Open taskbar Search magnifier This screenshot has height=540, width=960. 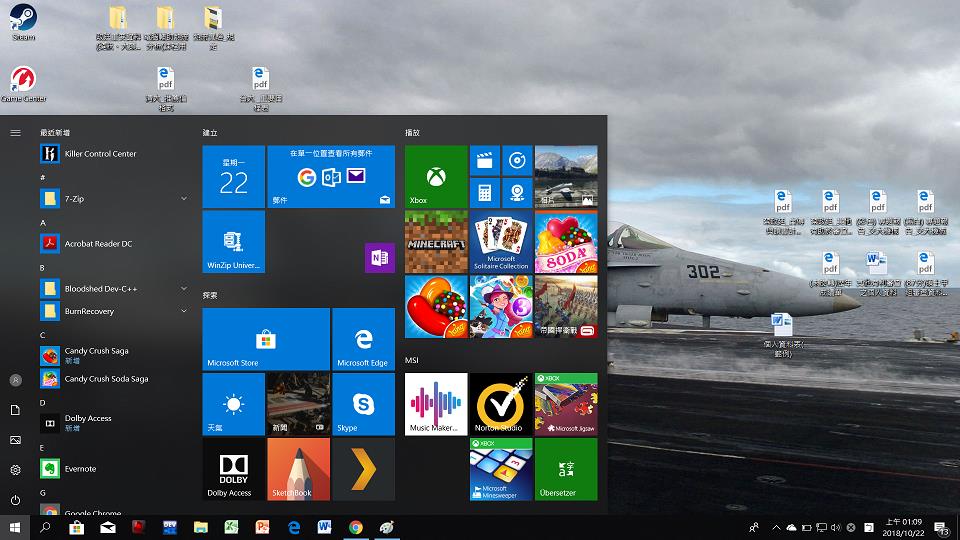coord(45,527)
